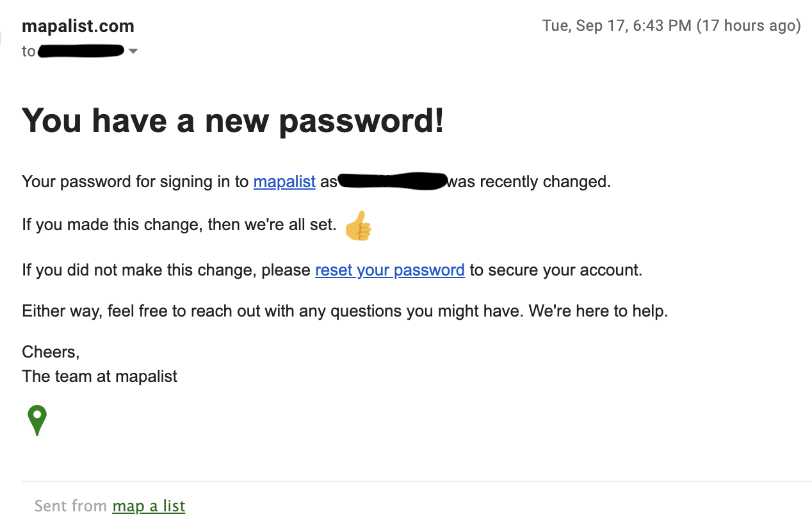Click the "You have a new password!" heading
This screenshot has height=528, width=812.
click(233, 120)
